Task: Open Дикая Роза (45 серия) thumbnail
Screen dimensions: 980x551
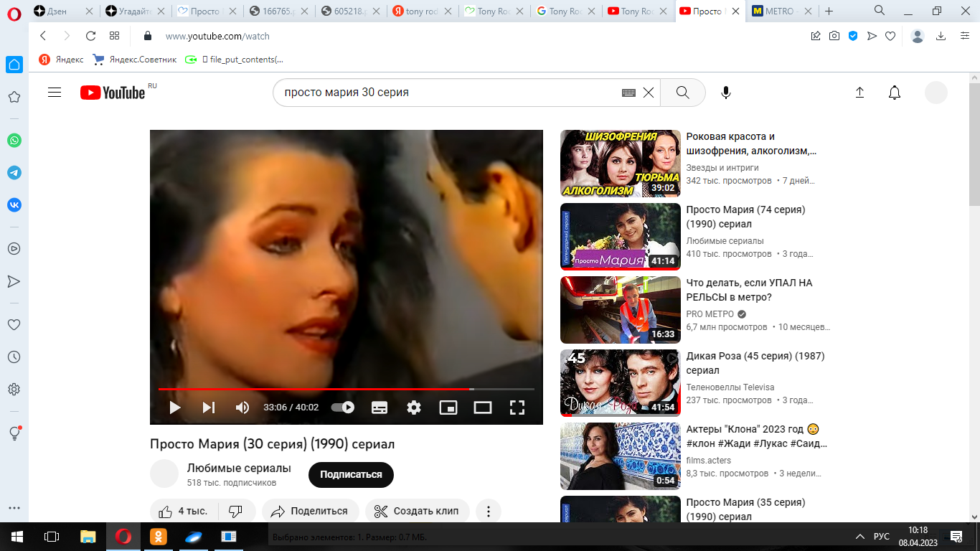Action: coord(621,383)
